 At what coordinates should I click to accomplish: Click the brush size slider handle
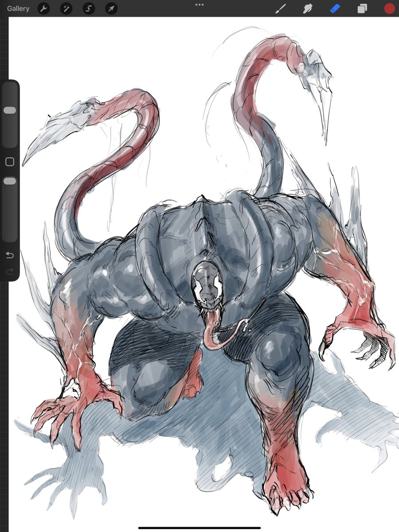click(10, 110)
